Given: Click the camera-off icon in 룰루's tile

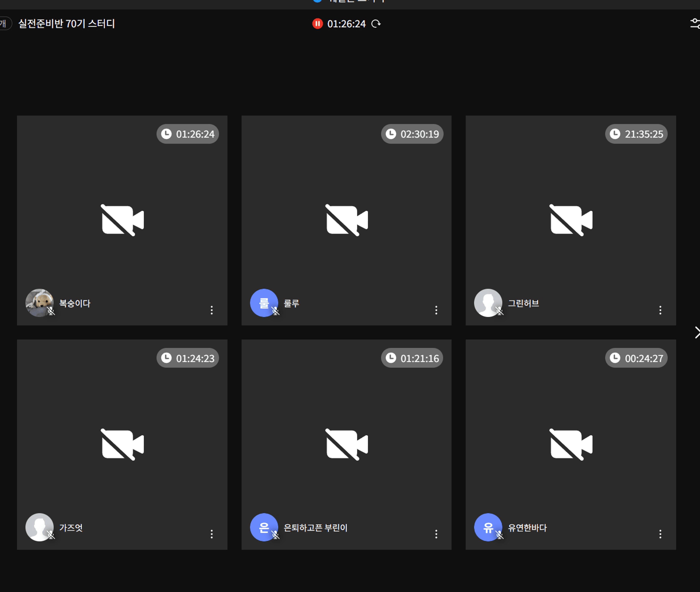Looking at the screenshot, I should click(x=347, y=220).
